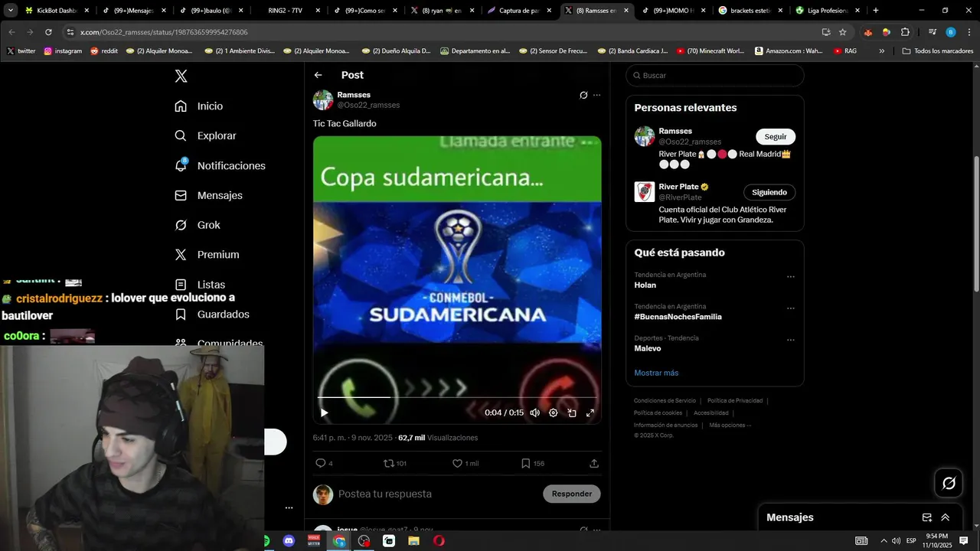Image resolution: width=980 pixels, height=551 pixels.
Task: Open Explorar in the sidebar
Action: coord(205,135)
